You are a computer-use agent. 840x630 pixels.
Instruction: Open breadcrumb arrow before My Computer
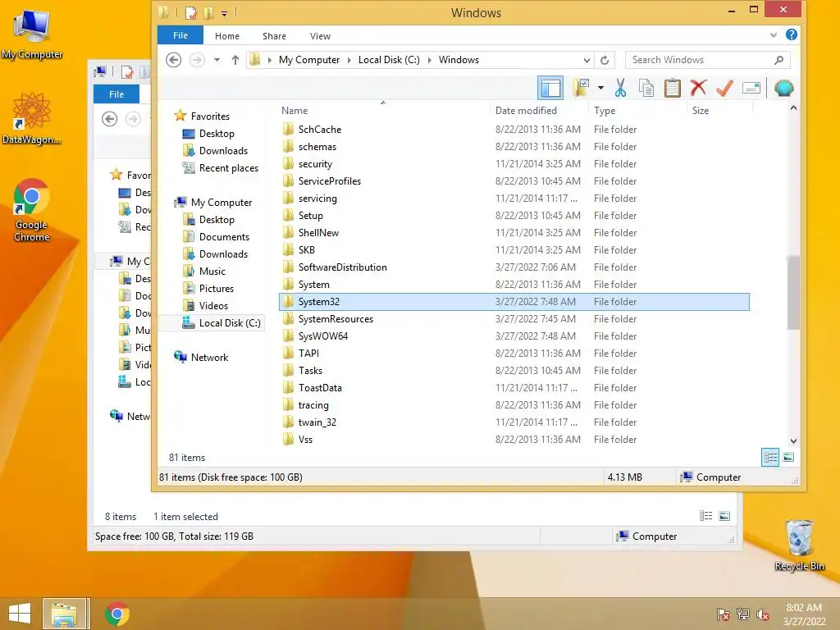coord(269,60)
